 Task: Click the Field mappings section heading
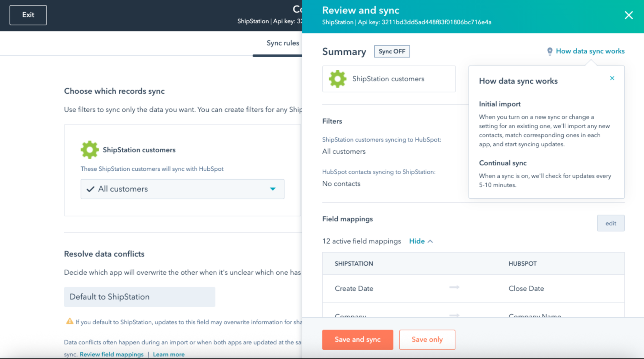coord(347,219)
